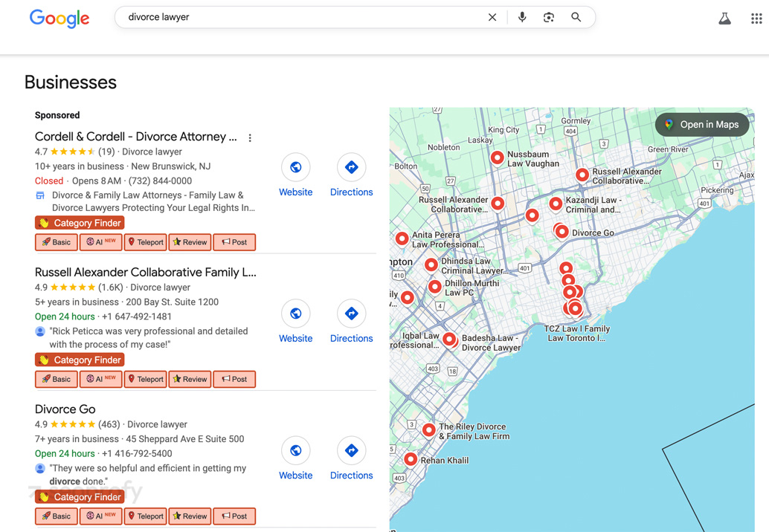Get Directions icon for Russell Alexander Collaborative
This screenshot has height=532, width=769.
pyautogui.click(x=351, y=314)
